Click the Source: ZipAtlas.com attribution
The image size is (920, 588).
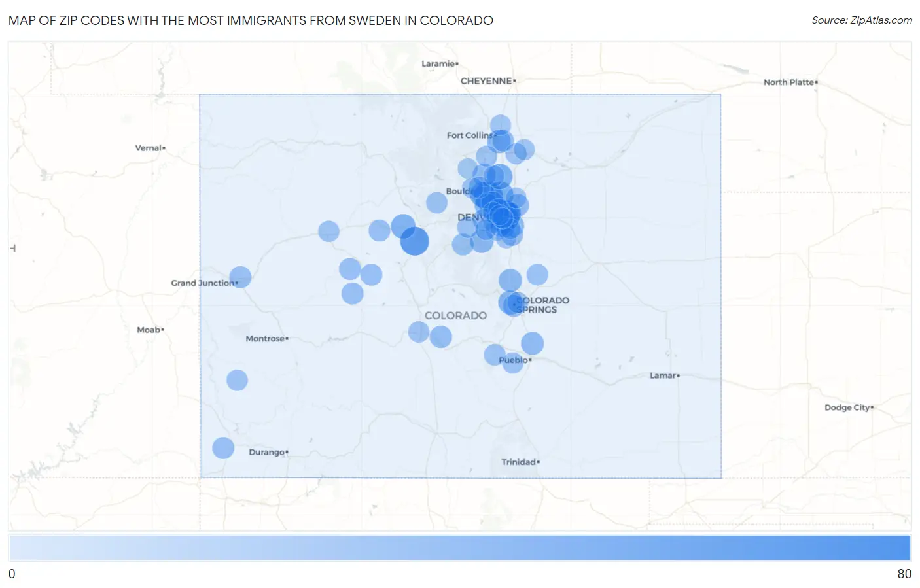click(x=862, y=20)
